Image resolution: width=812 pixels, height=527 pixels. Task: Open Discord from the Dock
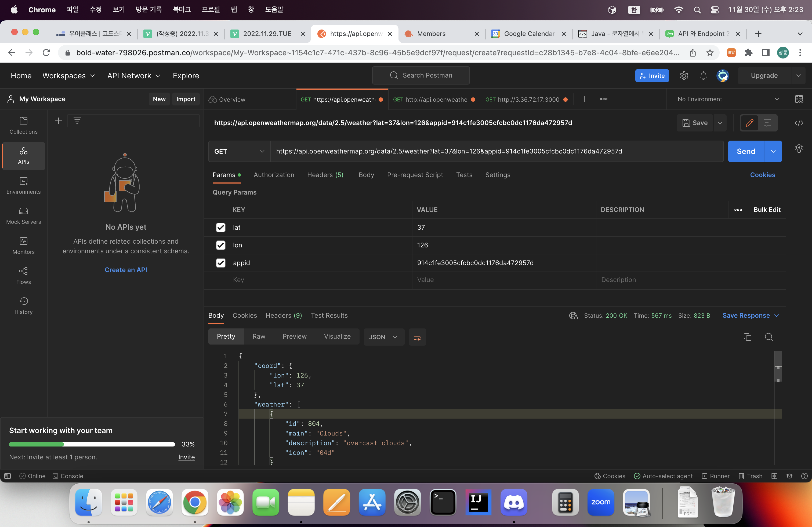pyautogui.click(x=514, y=503)
